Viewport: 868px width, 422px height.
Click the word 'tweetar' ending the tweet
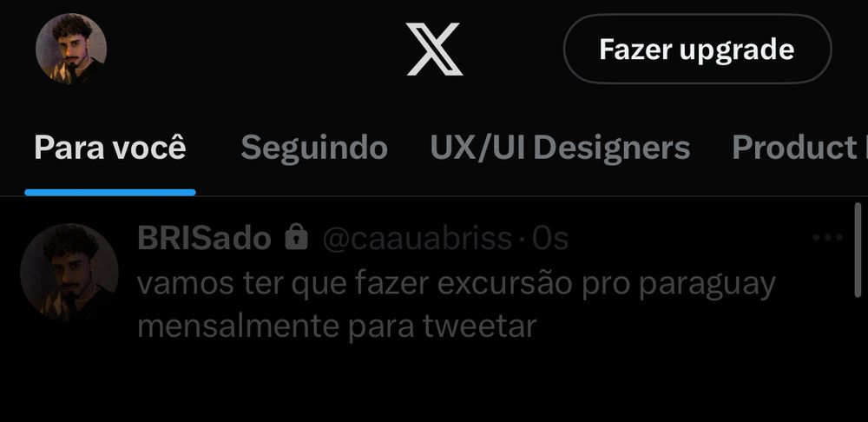[479, 326]
